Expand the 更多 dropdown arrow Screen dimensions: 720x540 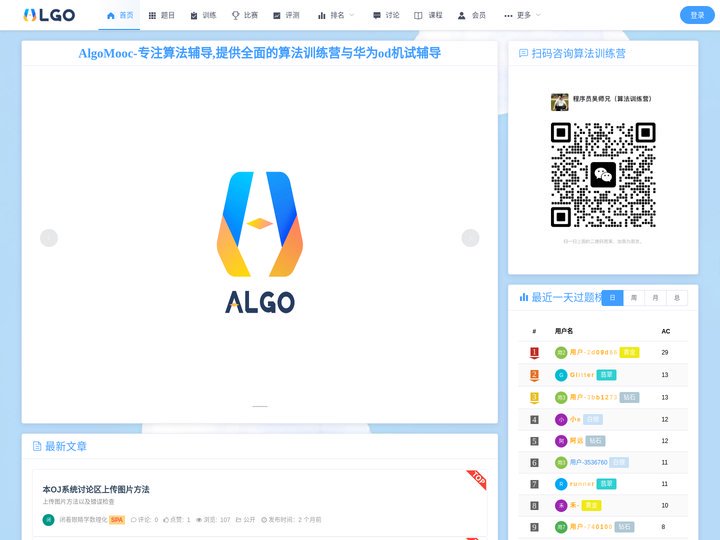(538, 15)
